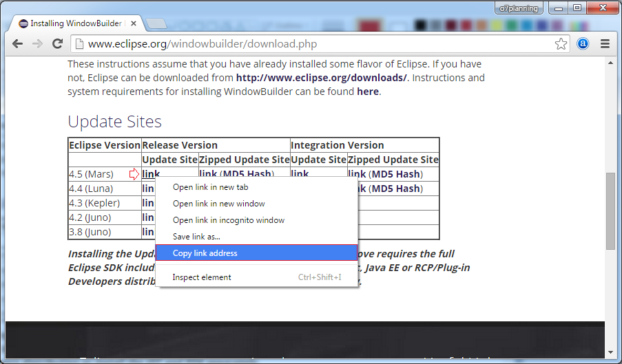
Task: Click the o7planning profile button
Action: 519,8
